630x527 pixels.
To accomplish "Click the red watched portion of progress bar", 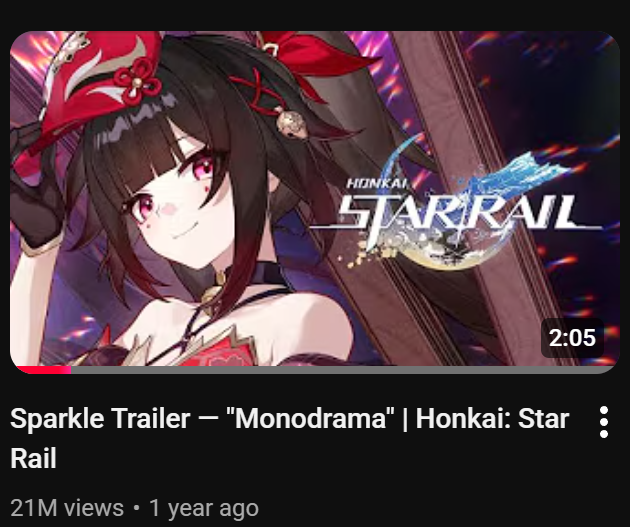I will point(43,370).
